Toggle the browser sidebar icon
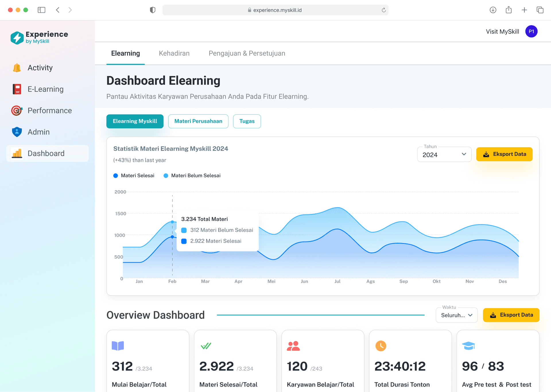 click(41, 10)
